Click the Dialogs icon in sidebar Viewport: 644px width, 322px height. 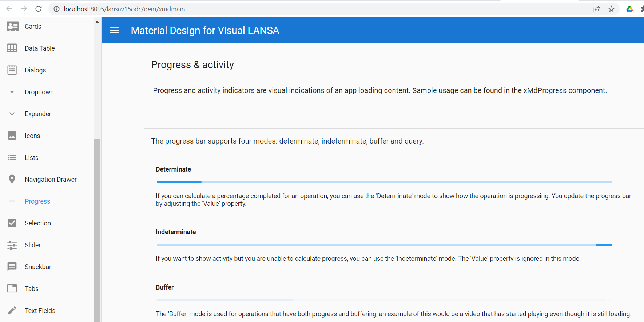(12, 70)
